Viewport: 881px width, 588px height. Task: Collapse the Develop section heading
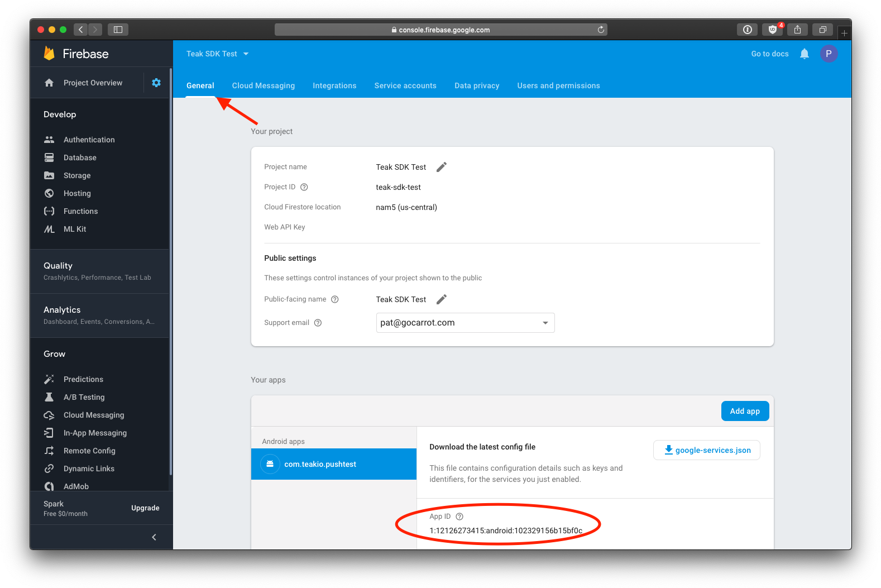click(60, 114)
